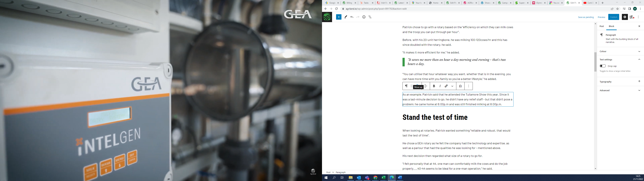Insert a link using chain icon
The width and height of the screenshot is (644, 181).
tap(446, 86)
